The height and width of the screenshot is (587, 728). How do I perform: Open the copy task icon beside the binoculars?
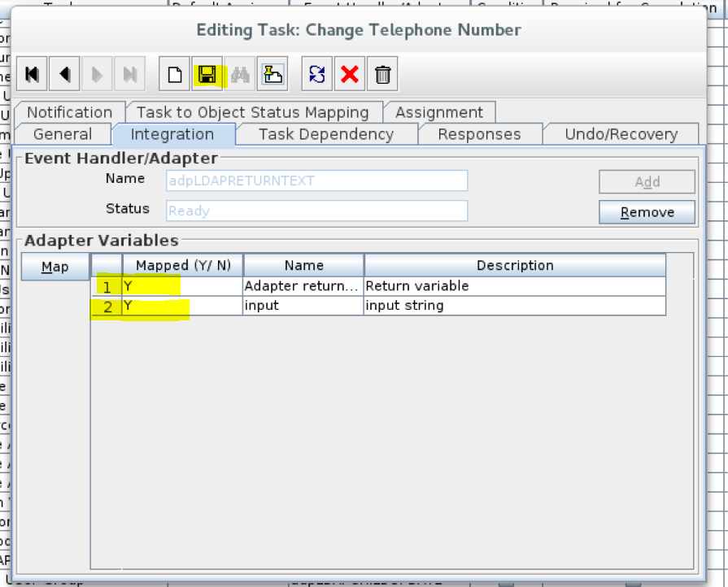point(272,73)
